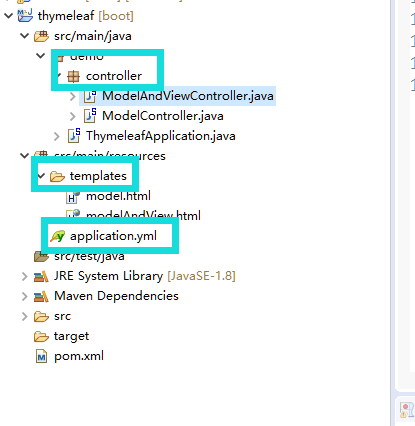Select Maven Dependencies entry
The image size is (415, 426).
click(116, 296)
